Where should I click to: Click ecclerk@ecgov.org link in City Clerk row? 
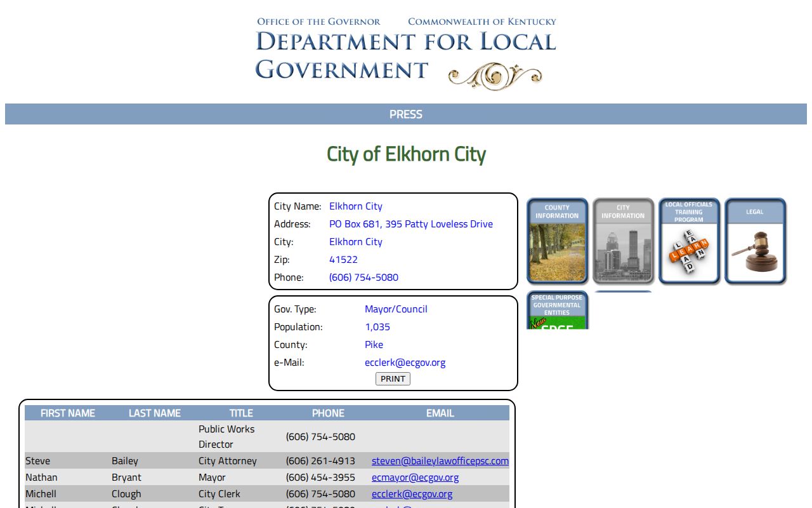(x=412, y=494)
